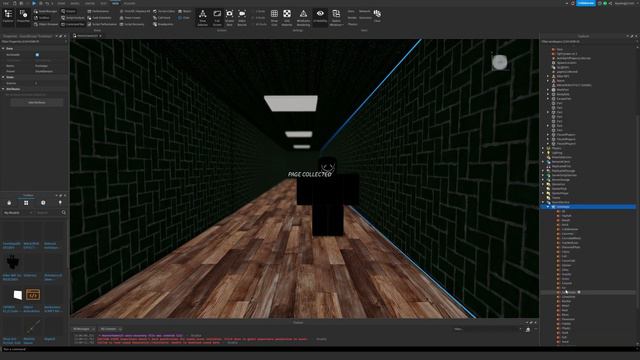This screenshot has width=640, height=360.
Task: Open the Script Analysis window
Action: point(73,18)
